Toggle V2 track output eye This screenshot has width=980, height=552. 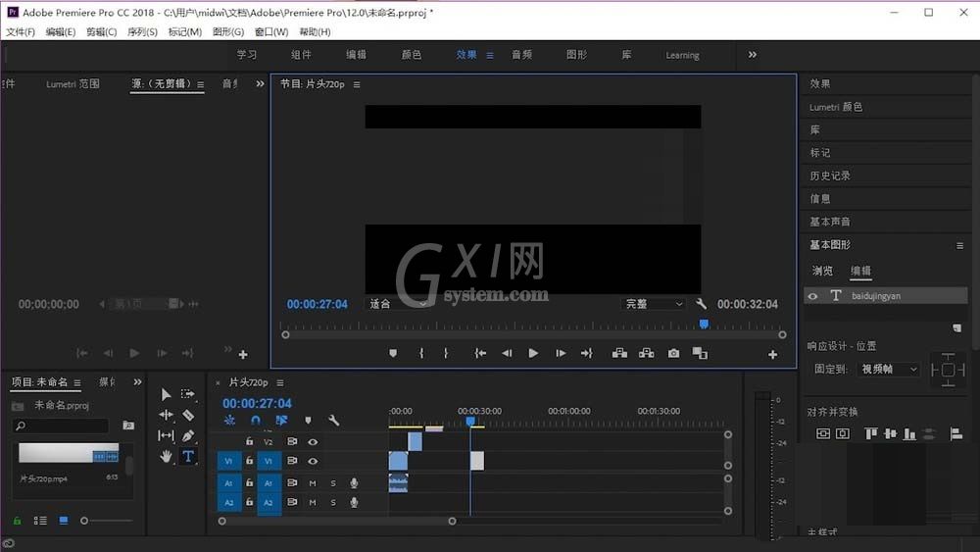coord(313,442)
